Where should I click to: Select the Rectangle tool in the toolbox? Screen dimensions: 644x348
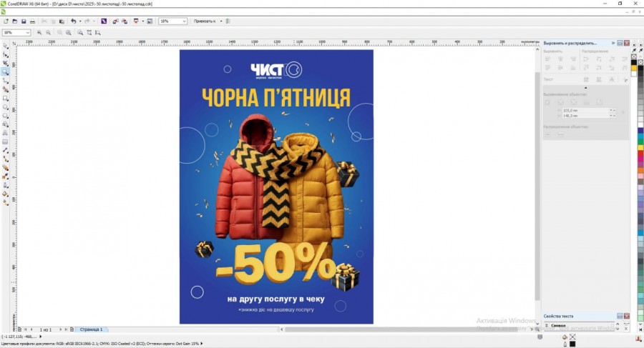point(5,98)
